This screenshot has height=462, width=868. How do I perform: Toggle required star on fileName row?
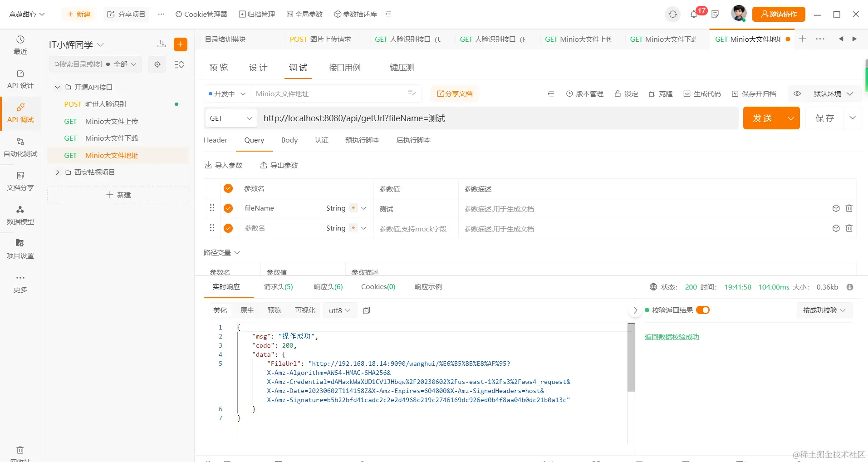(x=353, y=208)
